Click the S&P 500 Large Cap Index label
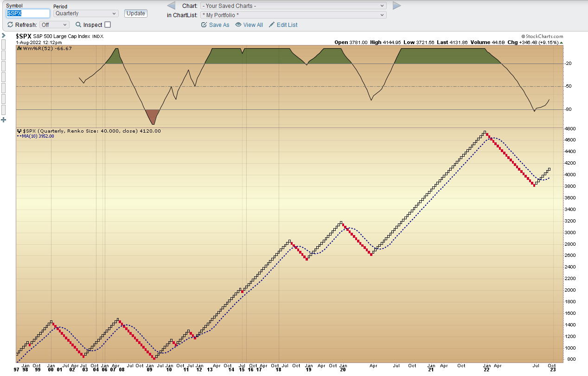Image resolution: width=588 pixels, height=376 pixels. [62, 36]
